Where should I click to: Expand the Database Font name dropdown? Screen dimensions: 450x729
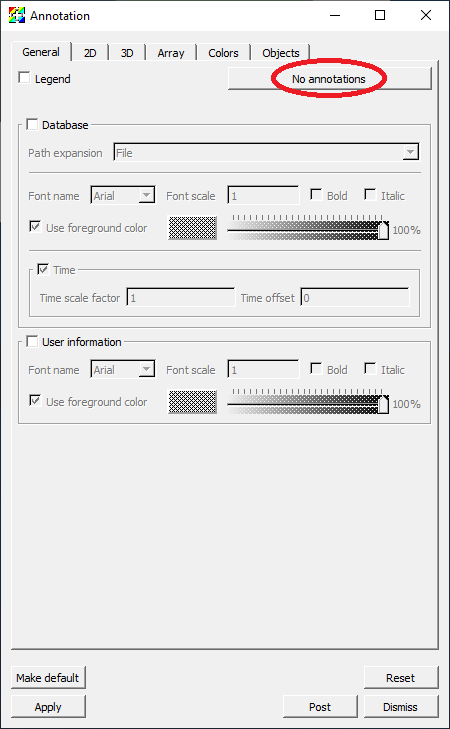[x=123, y=196]
